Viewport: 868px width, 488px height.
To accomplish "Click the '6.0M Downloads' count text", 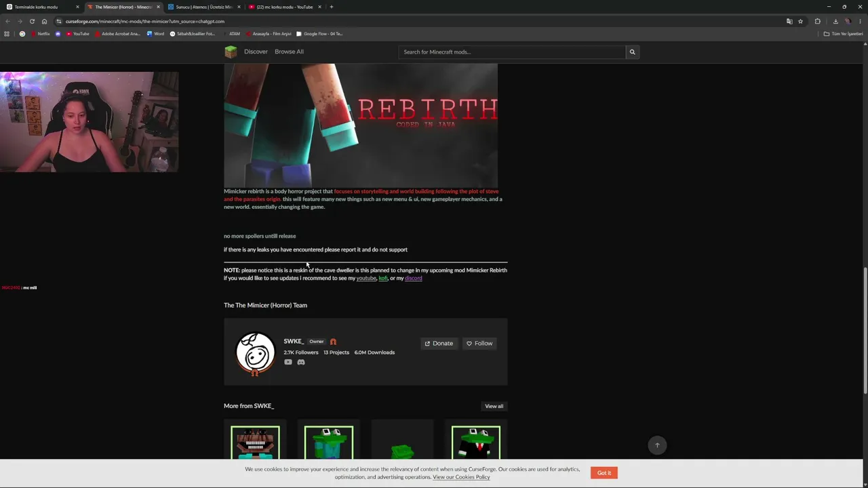I will point(374,352).
